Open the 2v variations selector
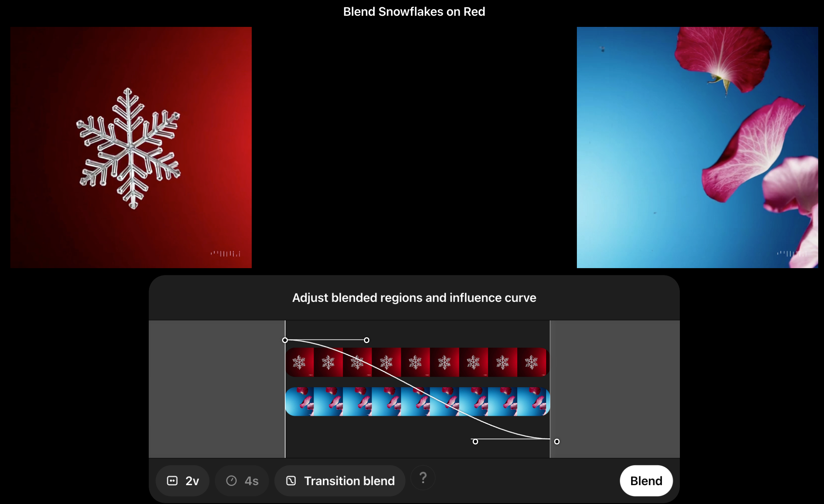The image size is (824, 504). coord(183,481)
